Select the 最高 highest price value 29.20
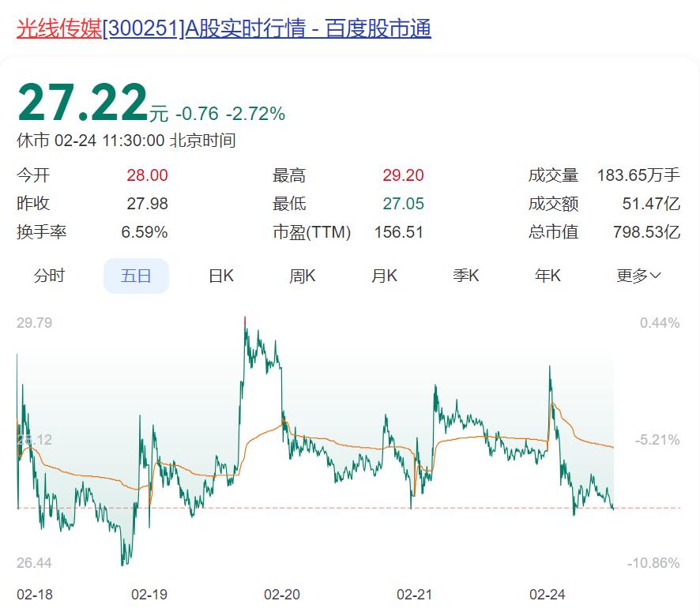700x616 pixels. [403, 175]
